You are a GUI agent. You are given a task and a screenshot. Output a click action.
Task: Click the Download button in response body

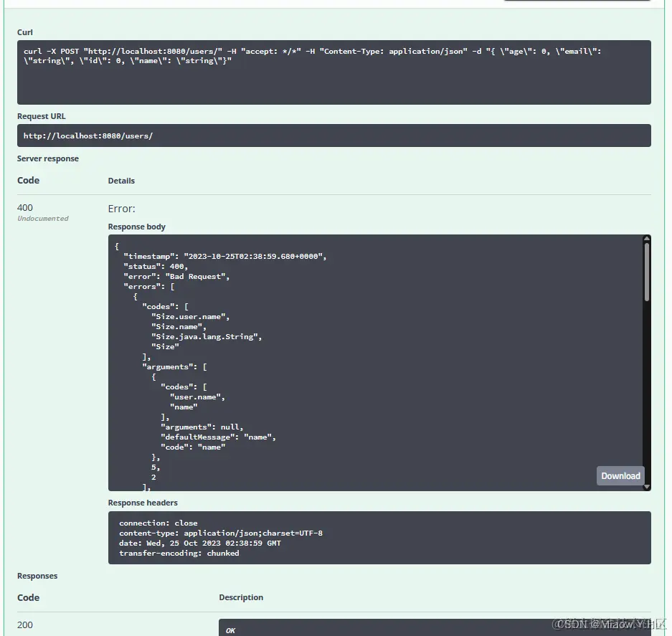pos(620,475)
